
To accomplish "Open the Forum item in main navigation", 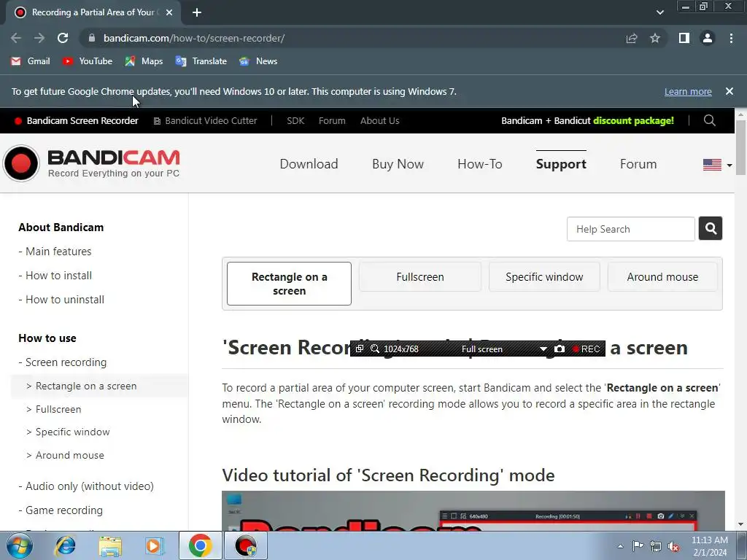I will [638, 164].
